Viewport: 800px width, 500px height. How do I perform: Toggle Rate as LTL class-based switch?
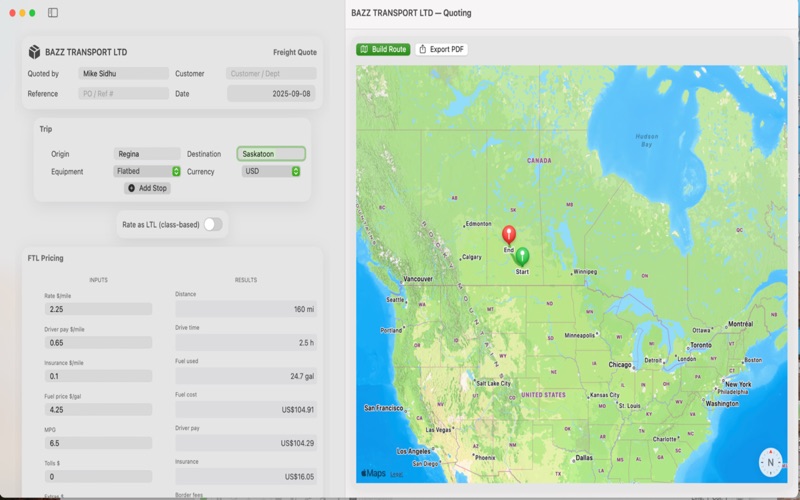pos(213,224)
